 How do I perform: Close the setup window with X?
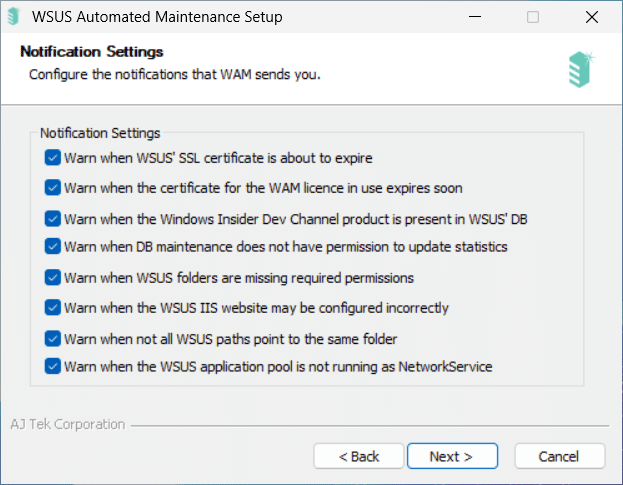click(x=592, y=17)
